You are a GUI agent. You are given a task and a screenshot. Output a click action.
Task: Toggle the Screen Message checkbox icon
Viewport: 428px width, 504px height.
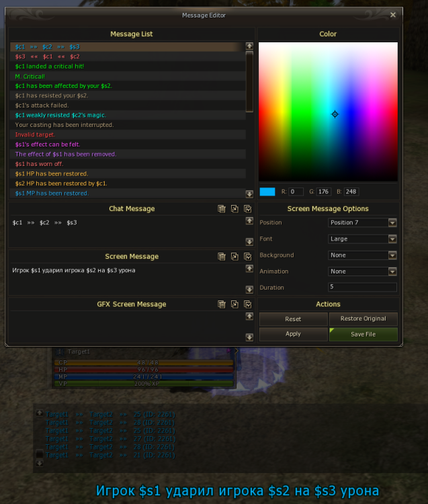(x=248, y=257)
